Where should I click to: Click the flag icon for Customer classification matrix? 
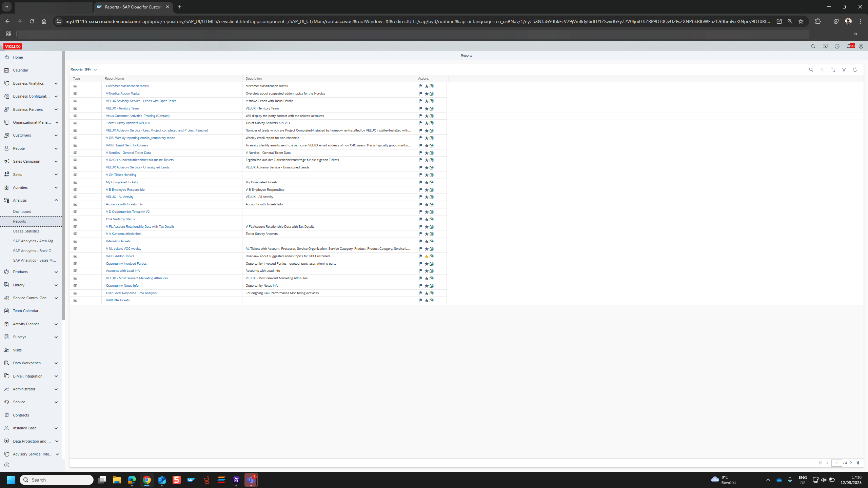tap(421, 86)
